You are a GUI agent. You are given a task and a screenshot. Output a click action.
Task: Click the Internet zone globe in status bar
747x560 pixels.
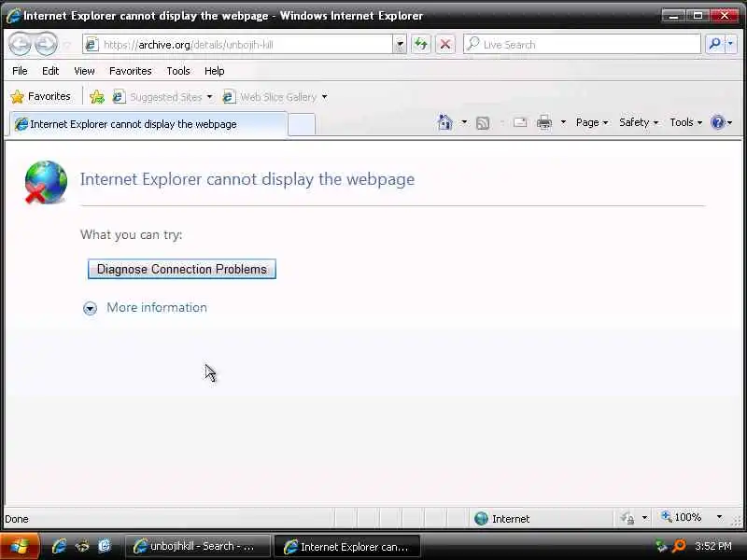(481, 518)
